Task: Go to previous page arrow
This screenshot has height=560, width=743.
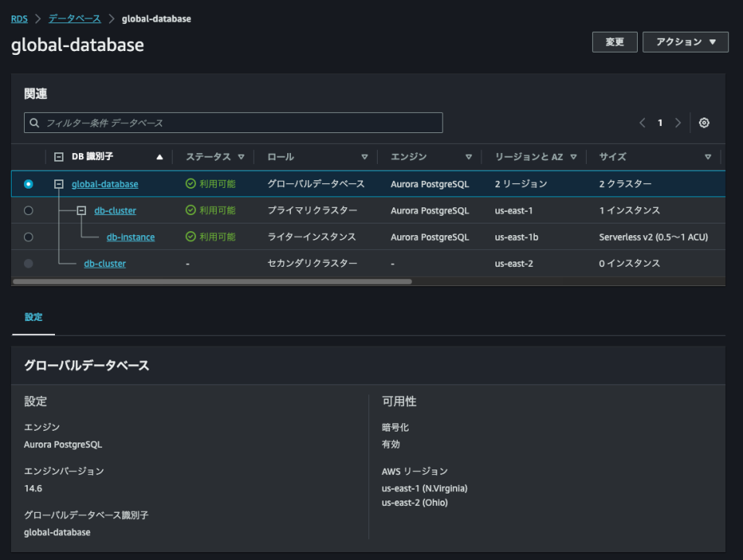Action: tap(642, 123)
